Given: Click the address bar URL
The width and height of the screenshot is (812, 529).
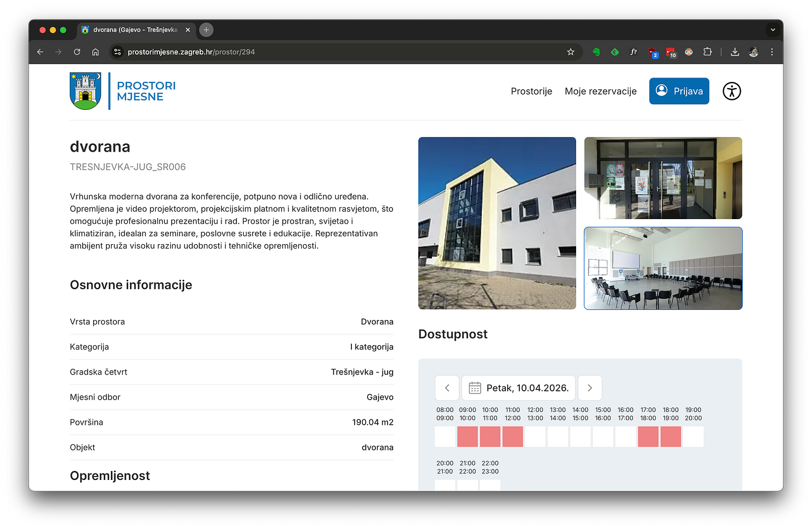Looking at the screenshot, I should click(x=191, y=52).
